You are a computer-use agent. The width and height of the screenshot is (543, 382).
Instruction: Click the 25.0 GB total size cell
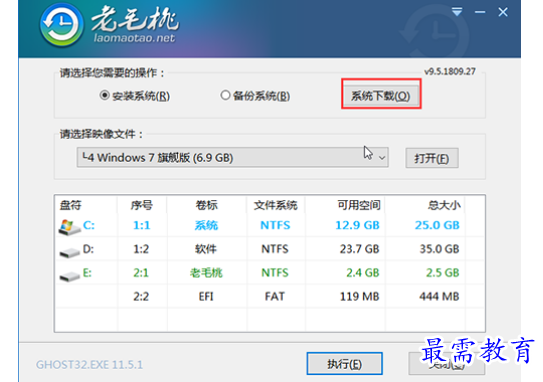[x=437, y=225]
